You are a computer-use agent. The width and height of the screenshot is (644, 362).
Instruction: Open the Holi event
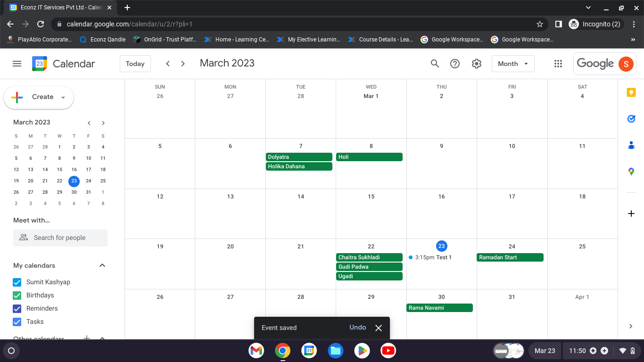[369, 157]
